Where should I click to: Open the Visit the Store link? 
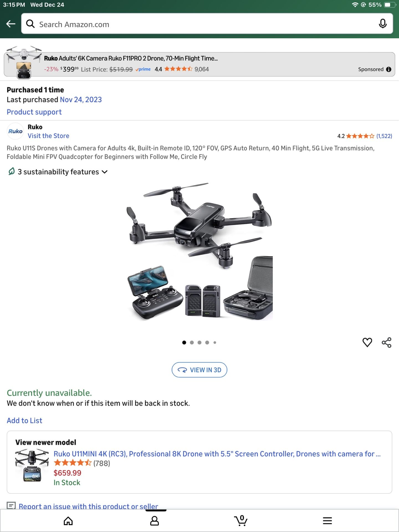click(x=48, y=136)
